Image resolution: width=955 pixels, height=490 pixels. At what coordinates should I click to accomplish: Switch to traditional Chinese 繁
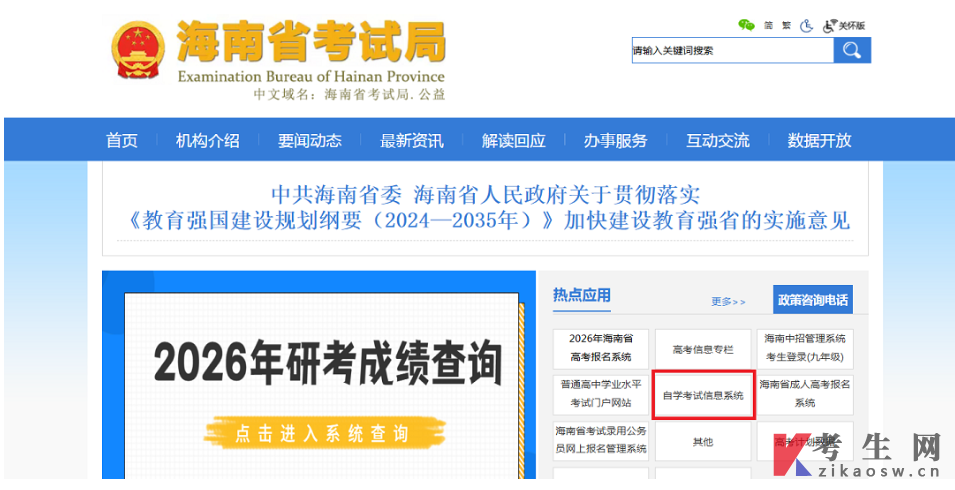point(786,26)
